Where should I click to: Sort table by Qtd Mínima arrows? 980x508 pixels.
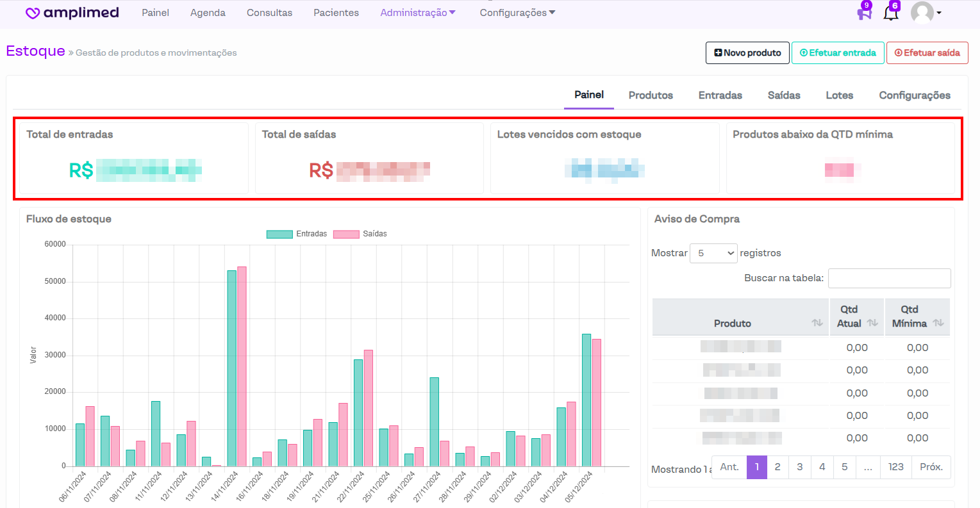938,323
